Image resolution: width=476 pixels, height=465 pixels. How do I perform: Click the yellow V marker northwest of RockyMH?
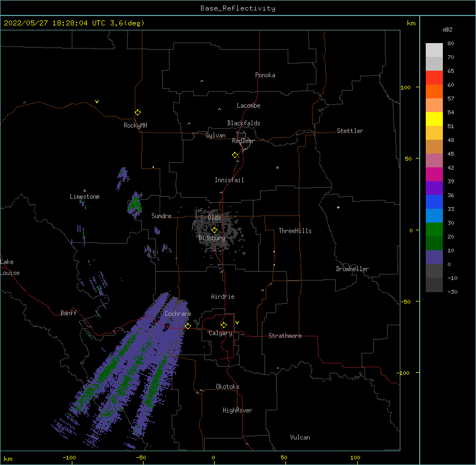(x=97, y=102)
